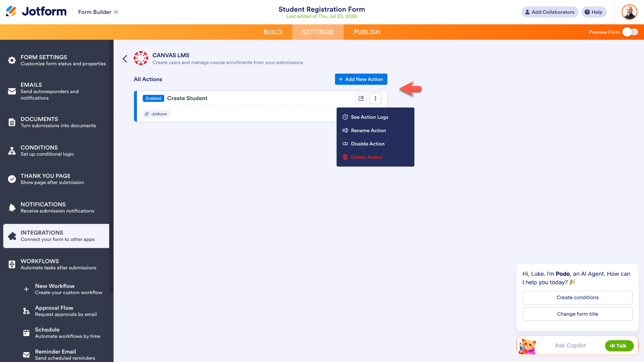Image resolution: width=644 pixels, height=362 pixels.
Task: Open the Approval Flow icon
Action: click(26, 311)
